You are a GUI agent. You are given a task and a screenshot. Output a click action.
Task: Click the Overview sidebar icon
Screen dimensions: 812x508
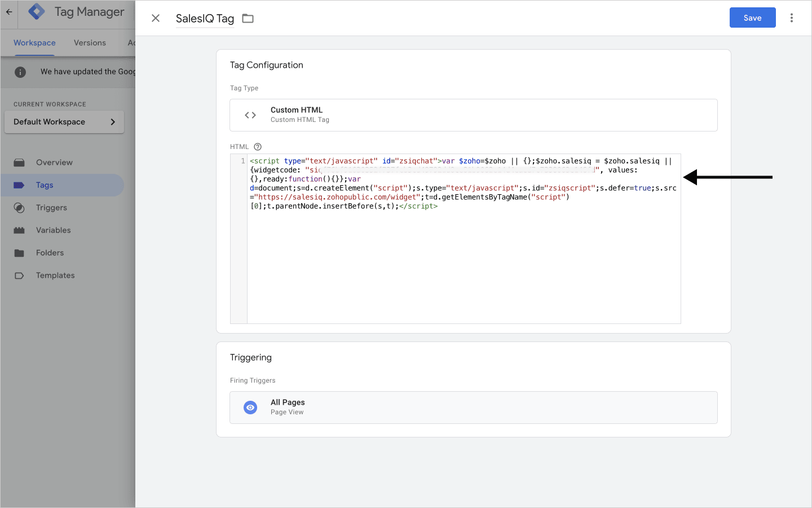[19, 163]
